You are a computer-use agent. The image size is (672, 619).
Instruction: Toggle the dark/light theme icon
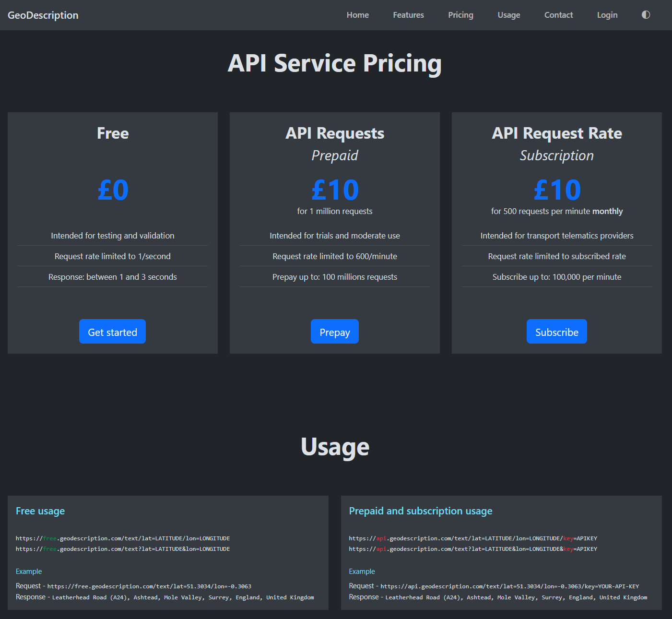tap(646, 15)
